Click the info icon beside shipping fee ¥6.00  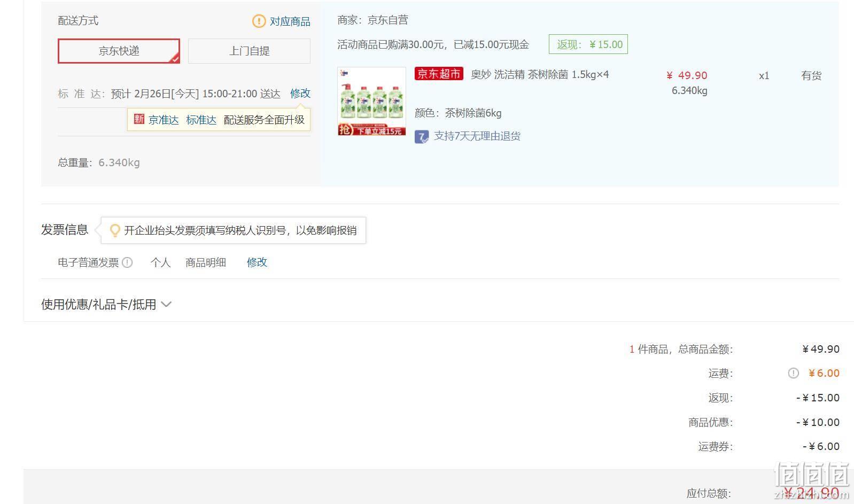(x=794, y=374)
